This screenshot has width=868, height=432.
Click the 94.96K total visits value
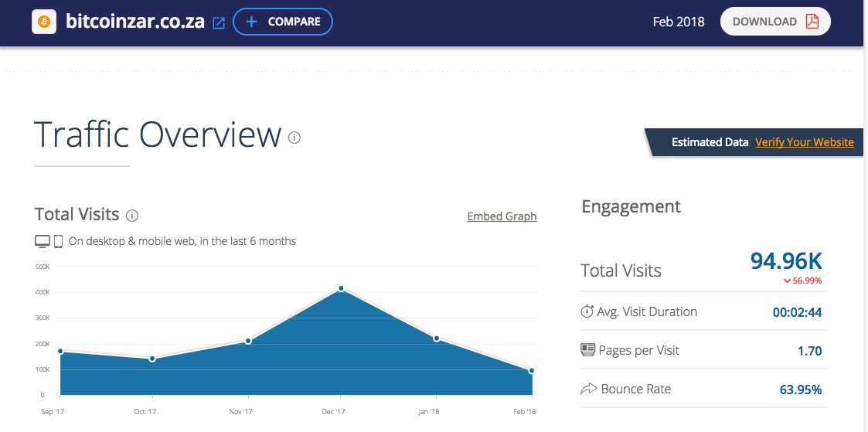(786, 260)
